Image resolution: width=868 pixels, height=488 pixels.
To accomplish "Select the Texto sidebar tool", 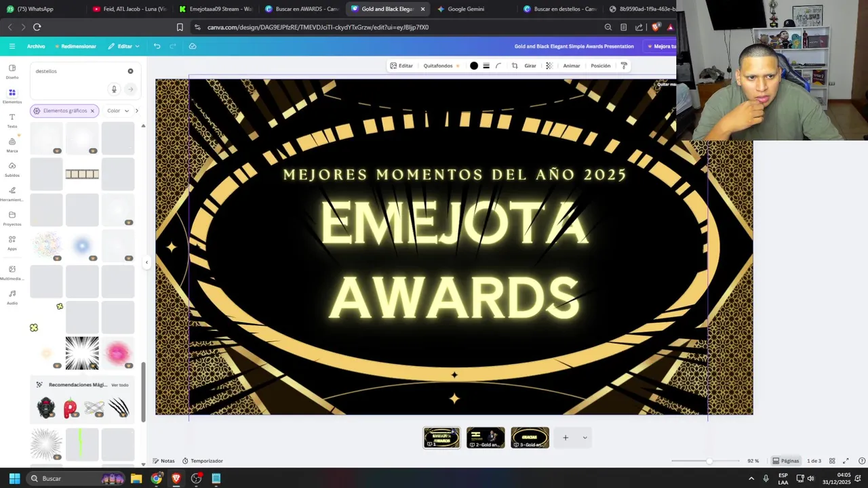I will 12,121.
